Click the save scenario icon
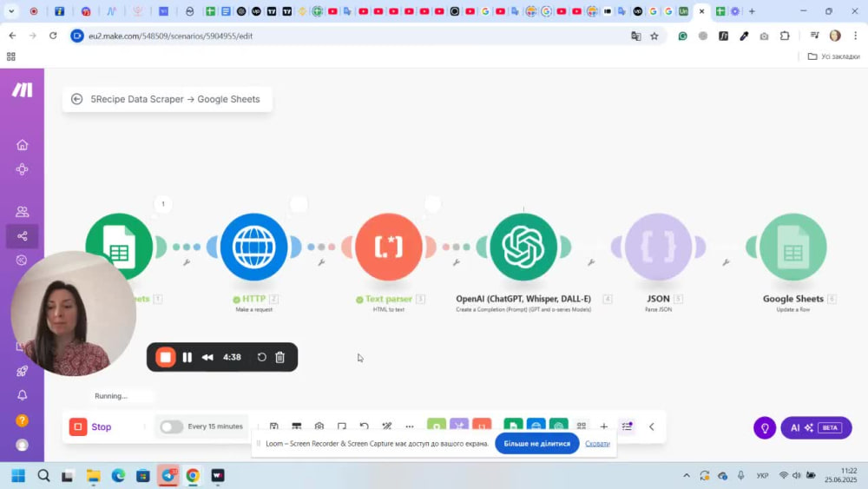The height and width of the screenshot is (489, 868). coord(274,426)
